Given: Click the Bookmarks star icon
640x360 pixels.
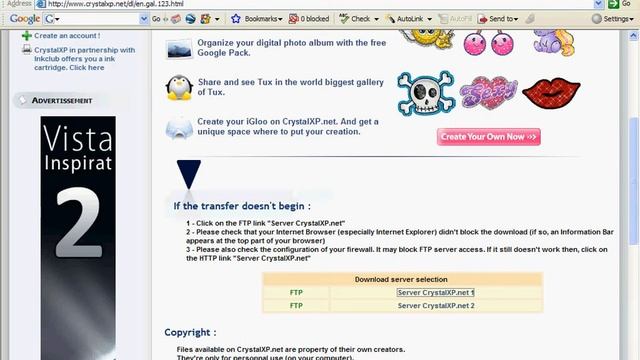Looking at the screenshot, I should [x=236, y=18].
